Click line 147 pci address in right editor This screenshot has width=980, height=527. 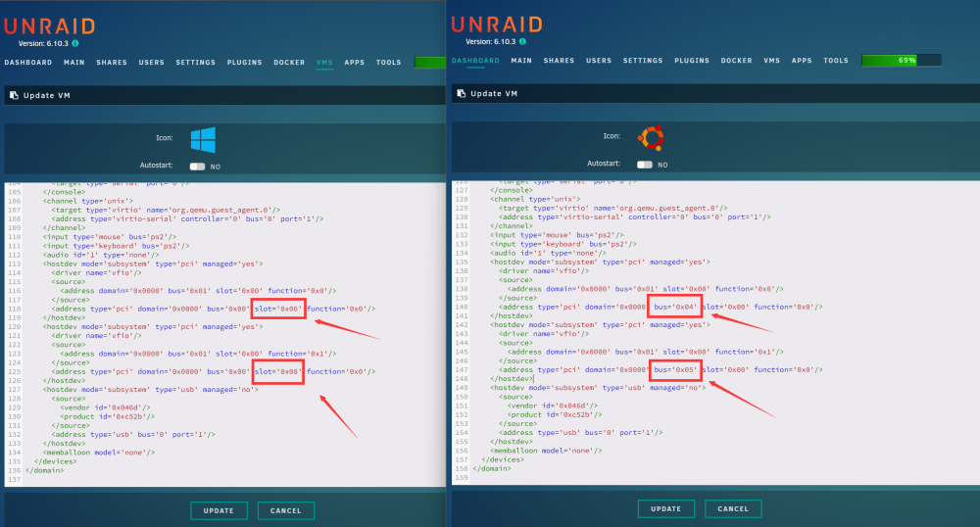coord(661,369)
